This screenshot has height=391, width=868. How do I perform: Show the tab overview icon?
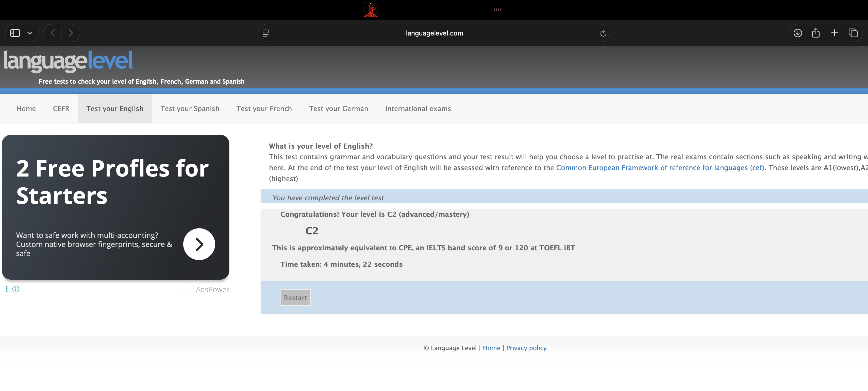pyautogui.click(x=853, y=33)
